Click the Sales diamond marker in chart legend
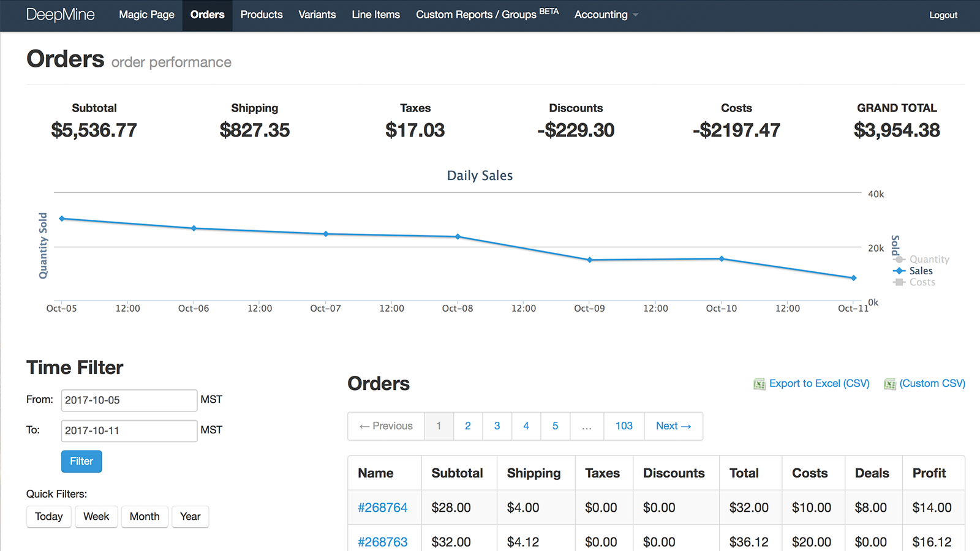Screen dimensions: 980x551 (x=898, y=271)
